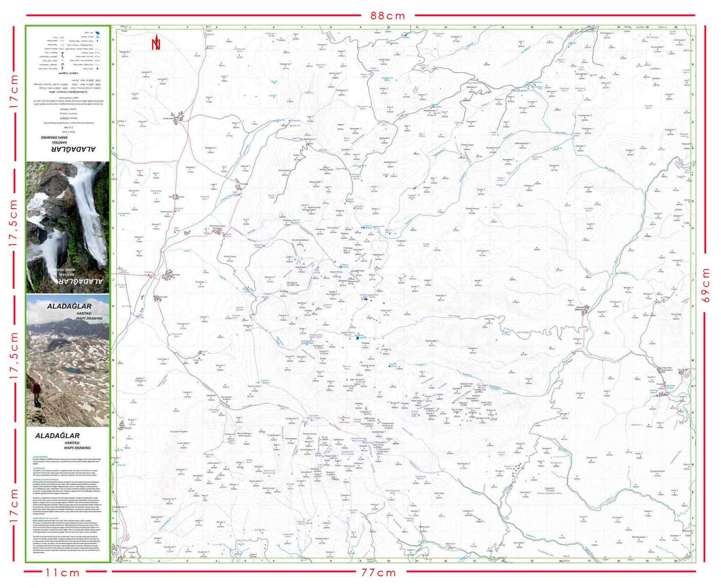This screenshot has height=588, width=721.
Task: Select the description text block at bottom left
Action: 68,504
